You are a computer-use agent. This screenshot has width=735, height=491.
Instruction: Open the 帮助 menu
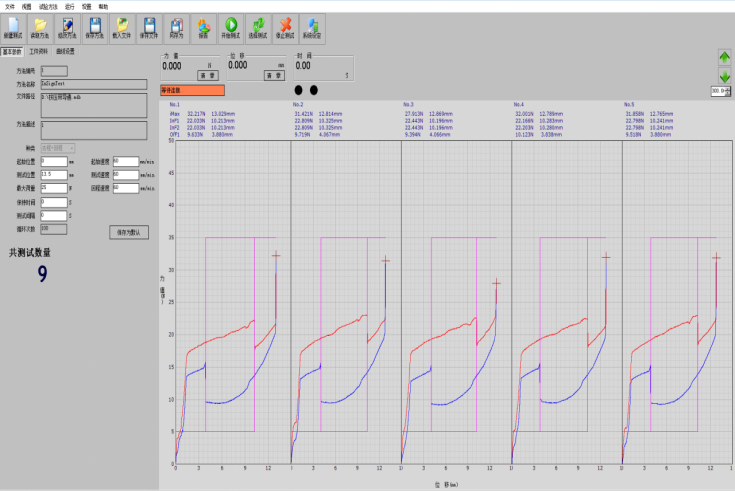(102, 5)
